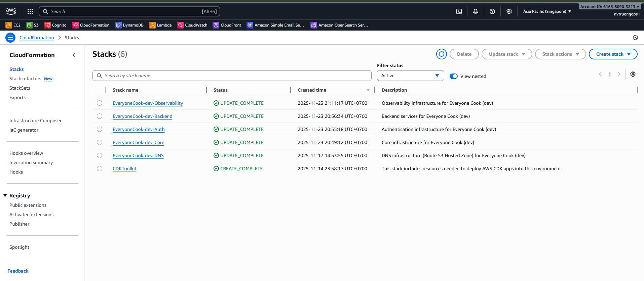Open the Asia Pacific (Singapore) region selector
644x281 pixels.
pyautogui.click(x=547, y=11)
